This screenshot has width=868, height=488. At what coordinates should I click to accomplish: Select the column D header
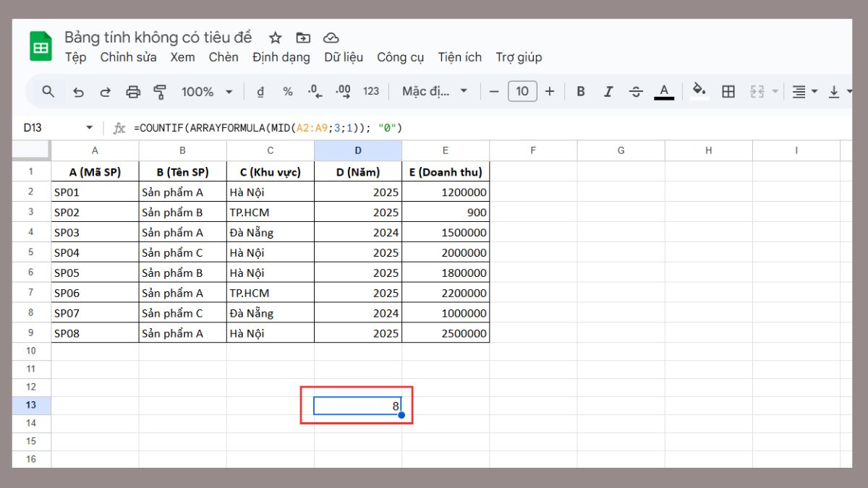click(x=358, y=150)
